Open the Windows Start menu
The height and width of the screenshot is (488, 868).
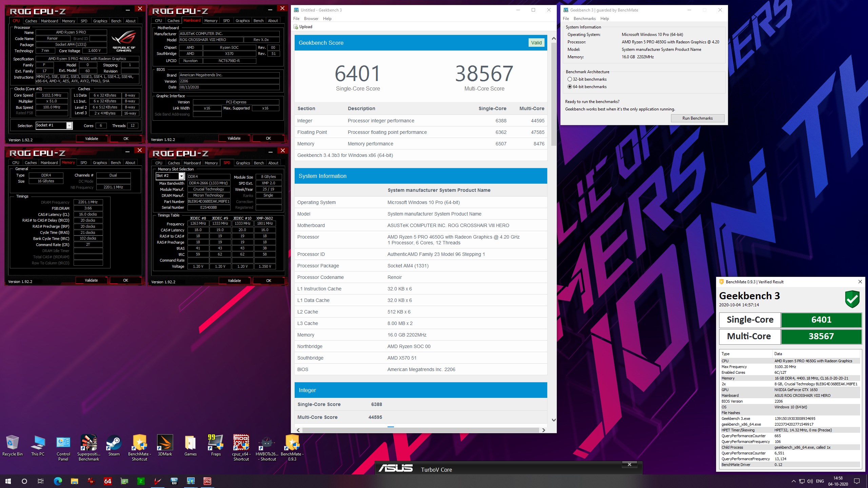click(8, 481)
